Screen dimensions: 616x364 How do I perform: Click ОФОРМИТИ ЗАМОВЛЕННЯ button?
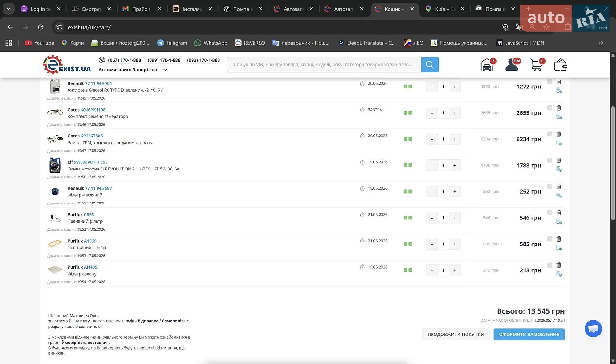(529, 335)
